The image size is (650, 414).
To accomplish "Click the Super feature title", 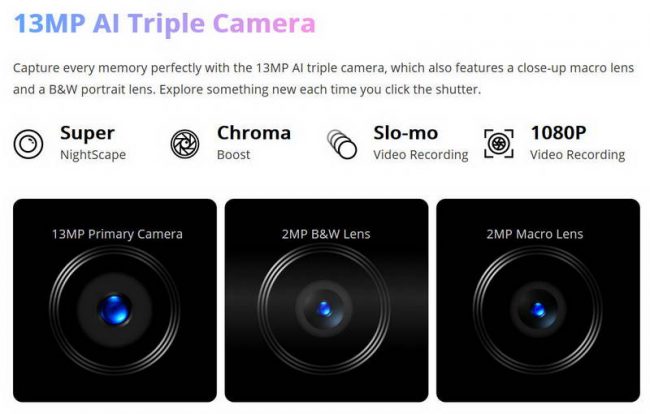I will 87,133.
